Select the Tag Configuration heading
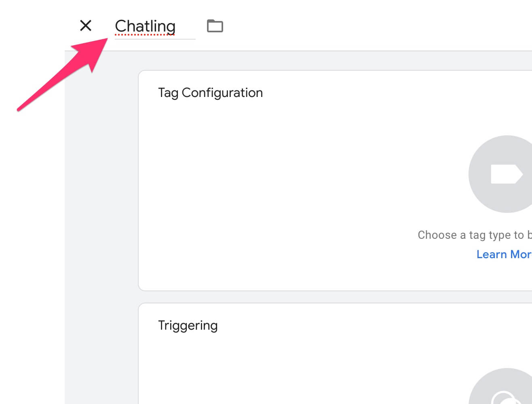The width and height of the screenshot is (532, 404). pos(210,93)
